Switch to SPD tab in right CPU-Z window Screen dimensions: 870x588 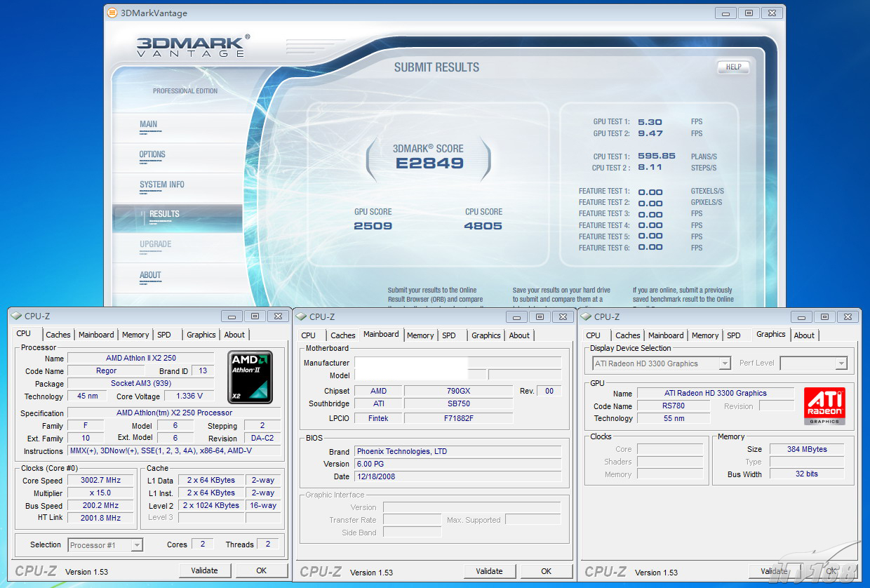click(734, 335)
